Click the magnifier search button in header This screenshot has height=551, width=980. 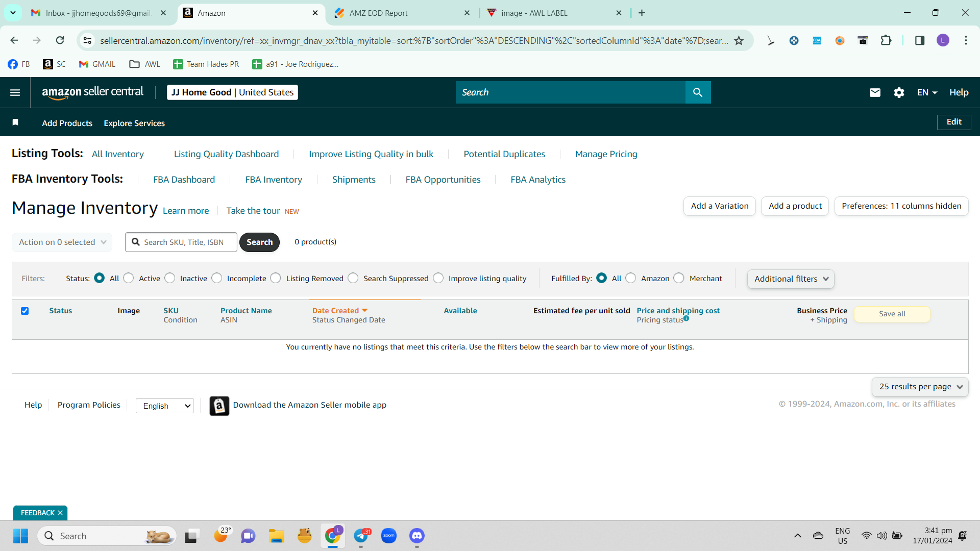point(698,92)
